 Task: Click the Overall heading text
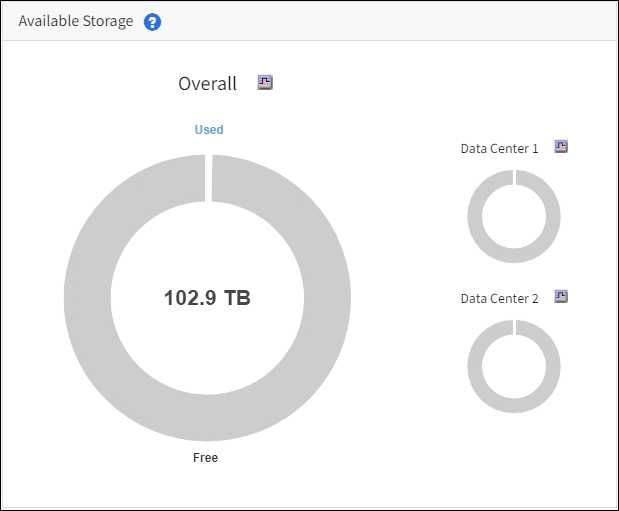207,84
